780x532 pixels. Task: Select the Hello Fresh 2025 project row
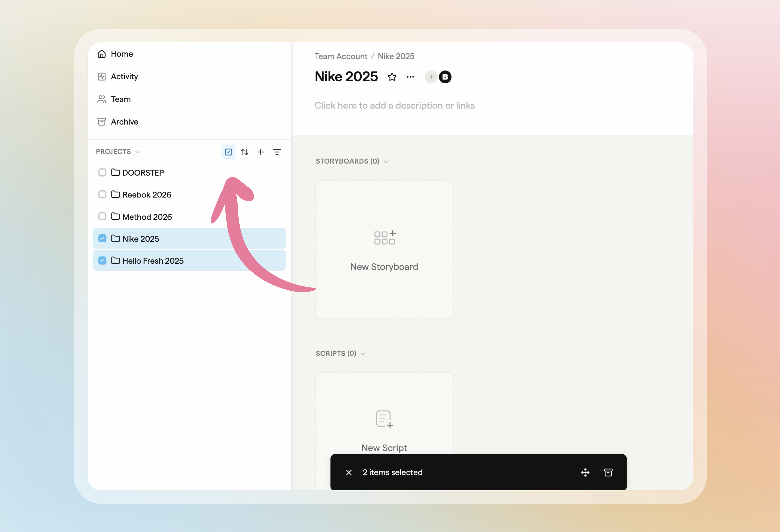(x=189, y=261)
